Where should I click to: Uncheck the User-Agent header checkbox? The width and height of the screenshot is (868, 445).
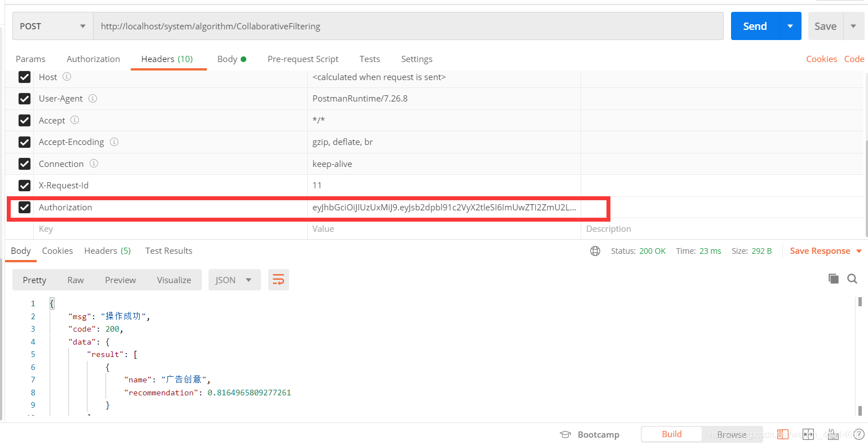point(24,99)
